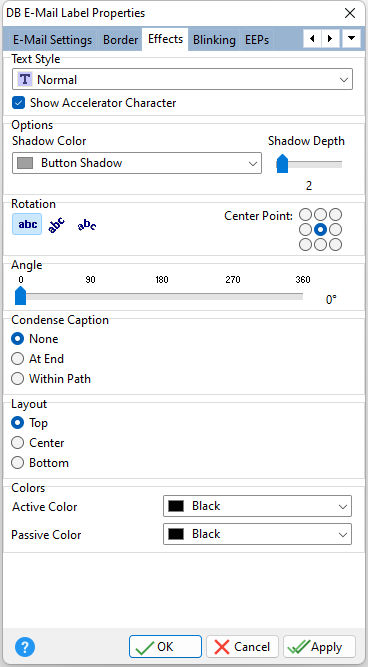Image resolution: width=368 pixels, height=667 pixels.
Task: Click the Shadow Depth slider handle
Action: tap(282, 164)
